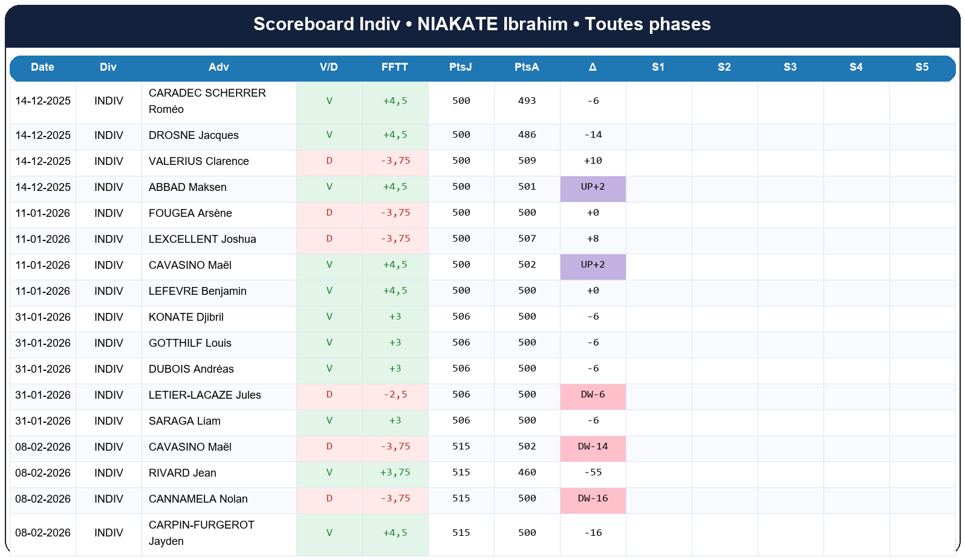Click the -14 delta in DROSNE Jacques row
The image size is (965, 560).
(593, 135)
